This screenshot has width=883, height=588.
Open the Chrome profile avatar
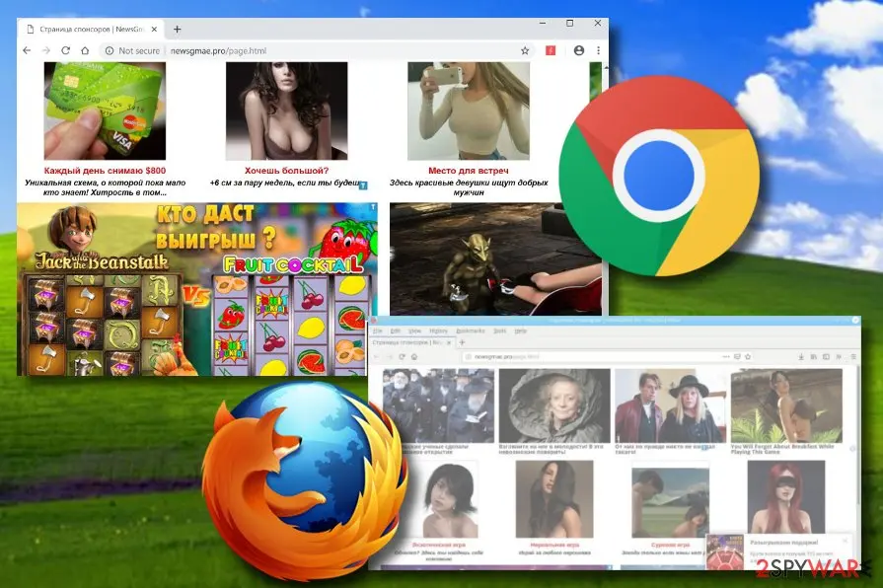(578, 50)
